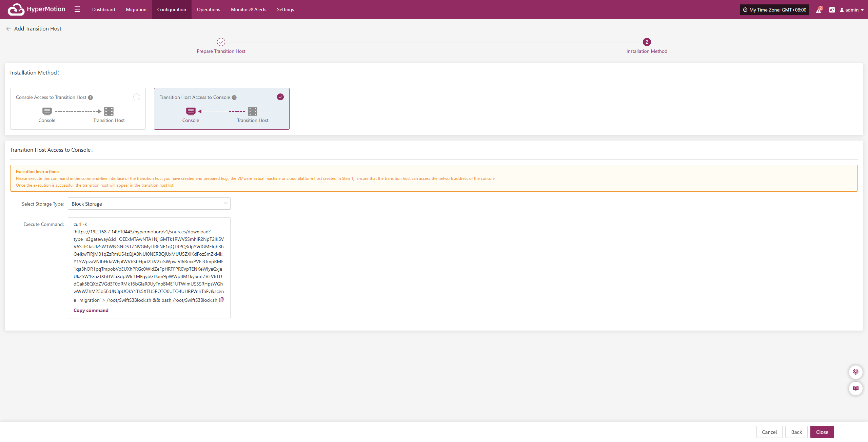
Task: Click the back arrow beside Add Transition Host
Action: tap(8, 29)
